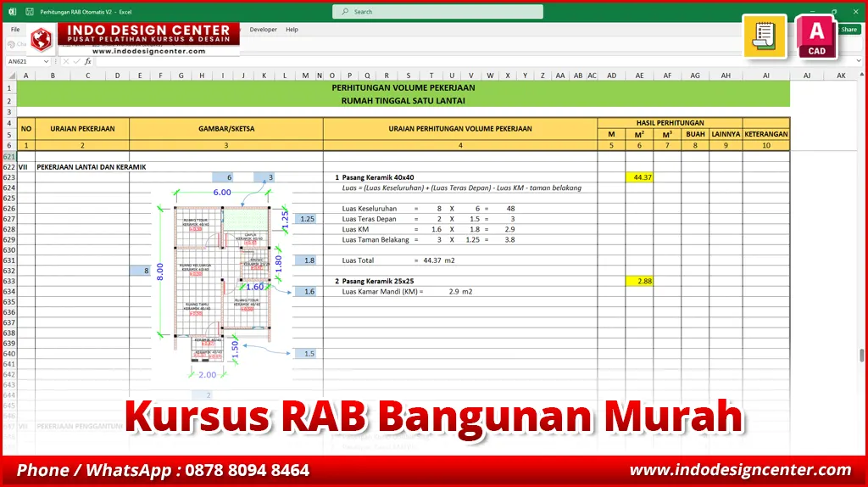Click the Luas Taman Belakang label

pyautogui.click(x=376, y=240)
